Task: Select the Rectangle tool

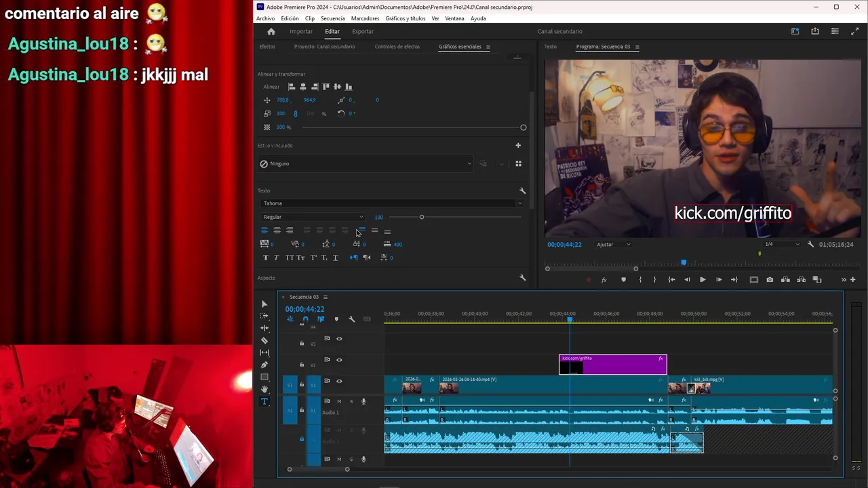Action: [264, 377]
